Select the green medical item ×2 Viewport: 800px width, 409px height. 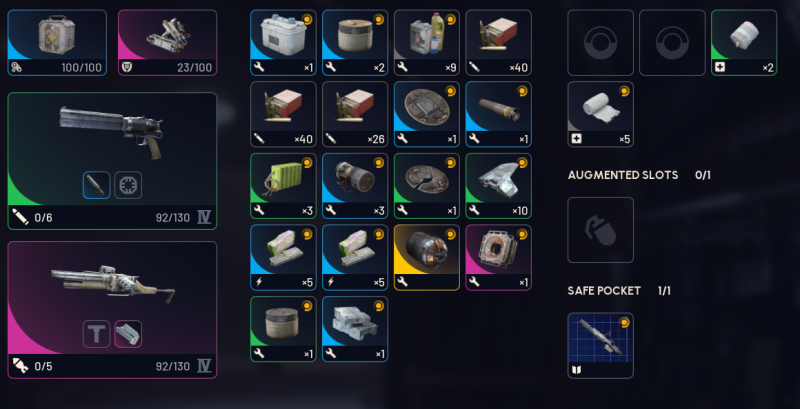[x=744, y=43]
